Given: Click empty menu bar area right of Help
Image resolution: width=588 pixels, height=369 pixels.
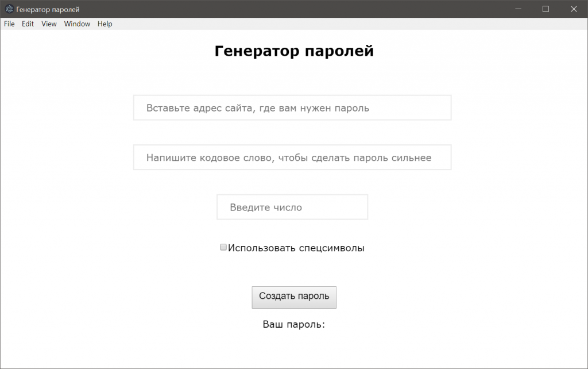Looking at the screenshot, I should (345, 24).
